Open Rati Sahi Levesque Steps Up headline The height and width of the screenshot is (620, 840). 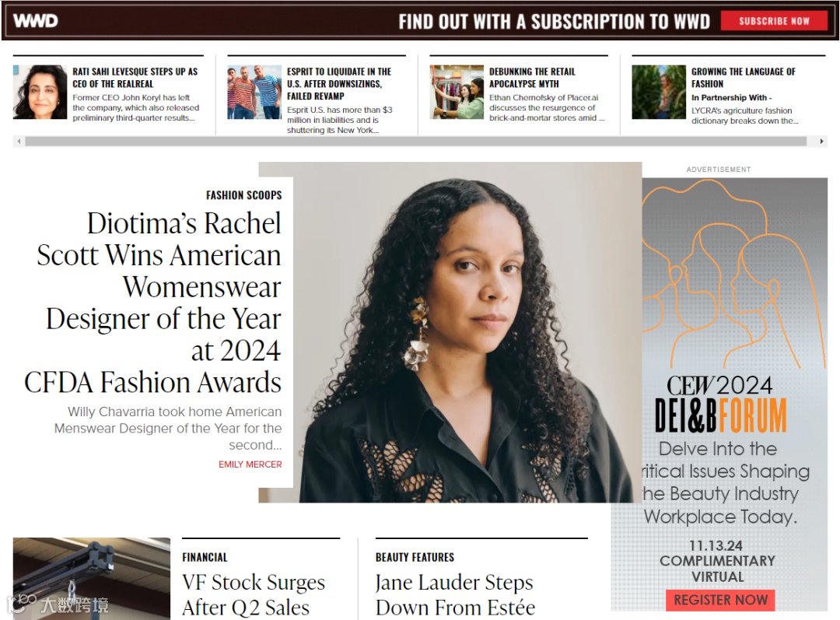pos(135,78)
